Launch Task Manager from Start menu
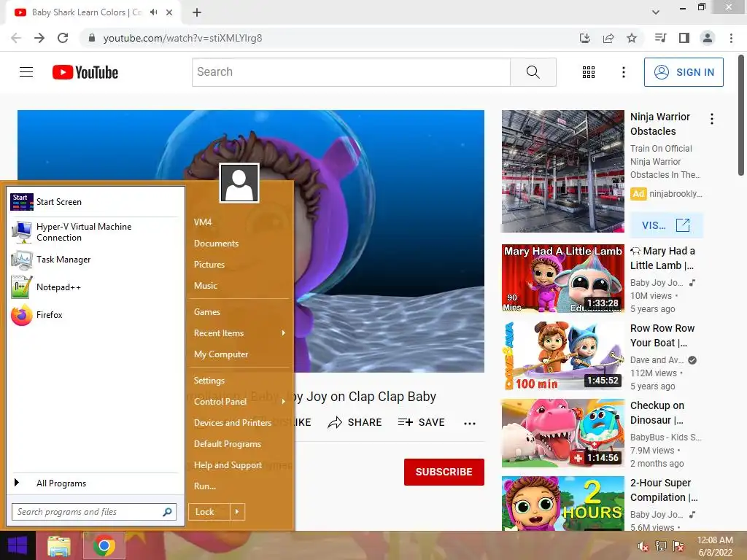Viewport: 747px width, 560px height. pos(94,260)
